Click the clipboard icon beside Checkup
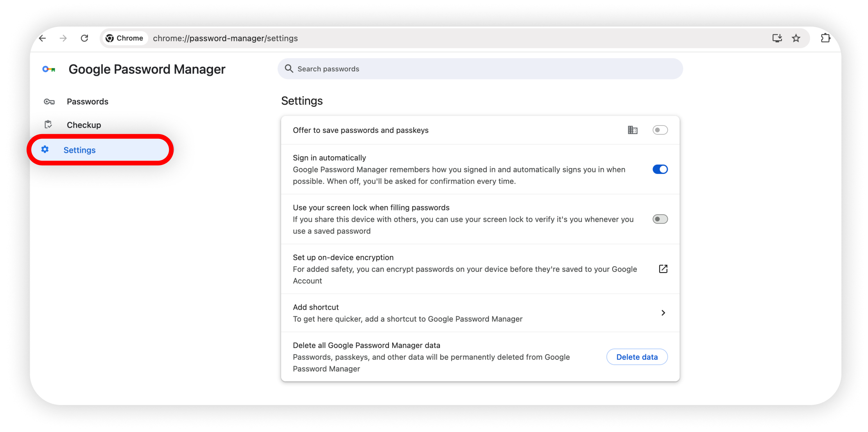 48,125
